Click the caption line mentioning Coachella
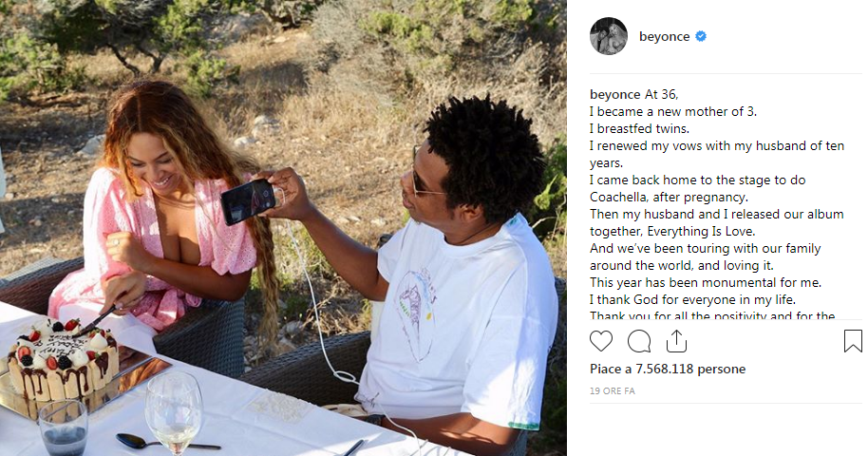 [x=669, y=198]
